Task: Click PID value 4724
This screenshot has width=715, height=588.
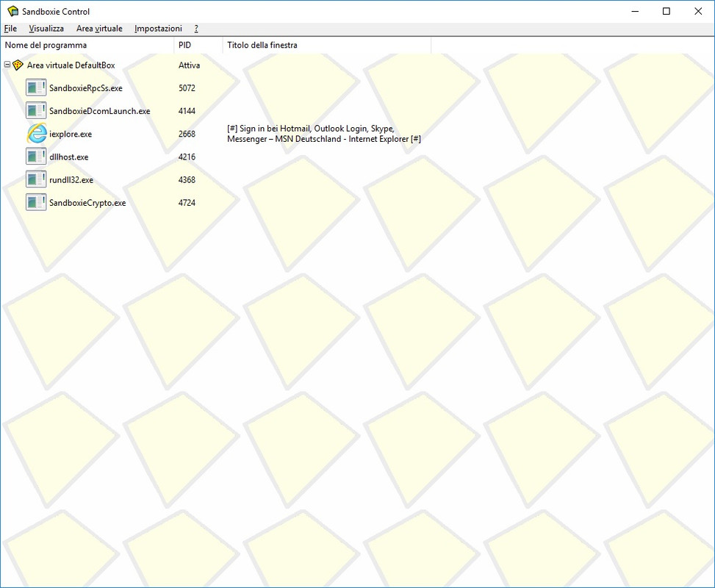Action: coord(187,203)
